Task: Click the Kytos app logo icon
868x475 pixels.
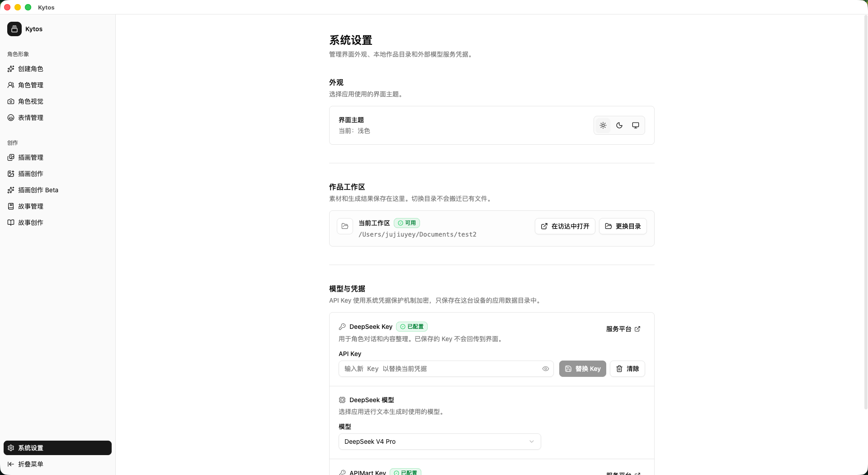Action: click(x=14, y=29)
